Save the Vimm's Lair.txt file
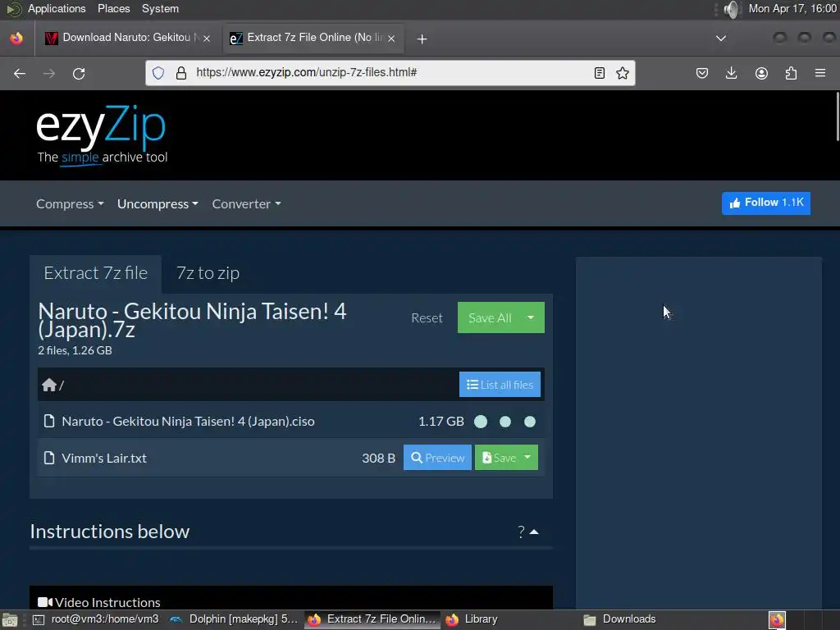The image size is (840, 630). tap(498, 457)
